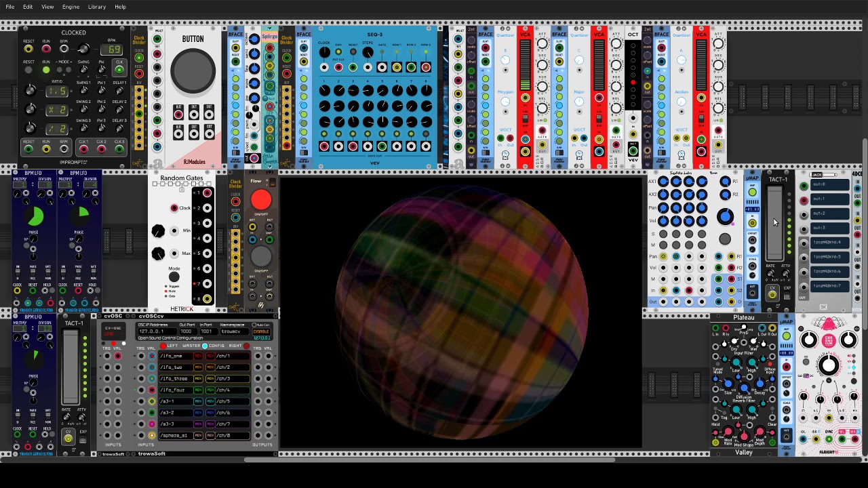868x488 pixels.
Task: Click the large blue master knob on the mixer
Action: click(725, 217)
